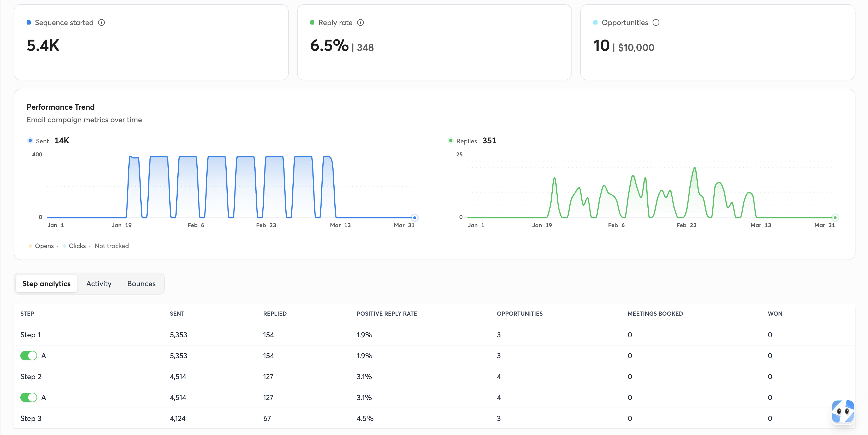Image resolution: width=868 pixels, height=435 pixels.
Task: Click Step 1 sent value 5,353
Action: 178,335
